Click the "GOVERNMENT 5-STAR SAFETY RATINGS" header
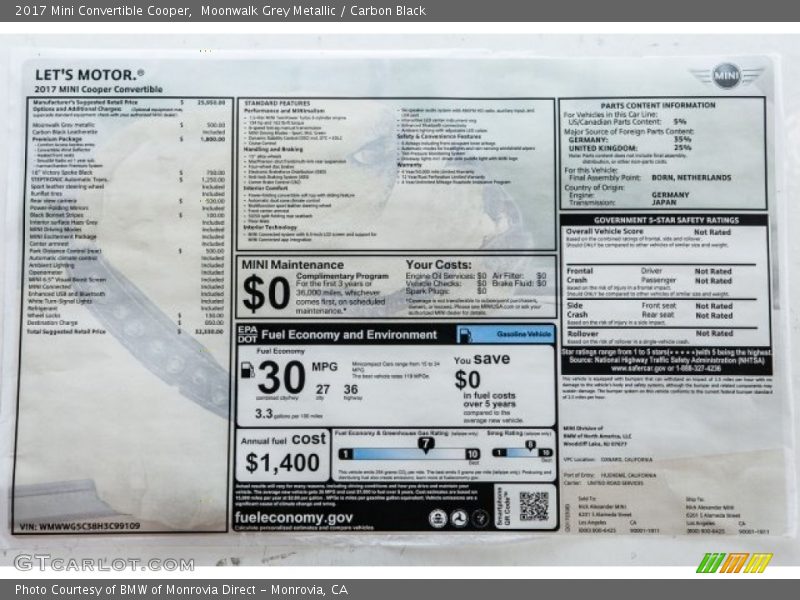The width and height of the screenshot is (800, 600). click(666, 220)
